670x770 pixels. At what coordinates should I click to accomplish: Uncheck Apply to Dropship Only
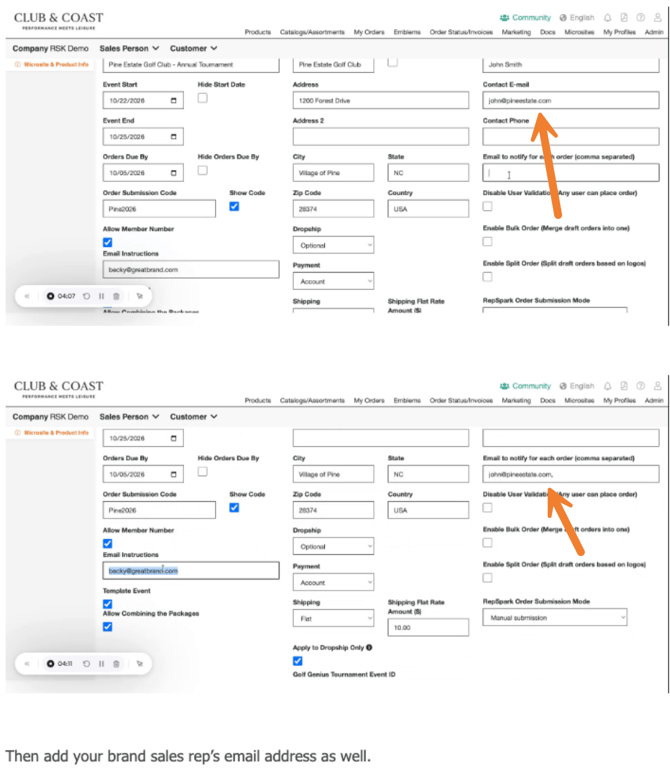tap(298, 661)
